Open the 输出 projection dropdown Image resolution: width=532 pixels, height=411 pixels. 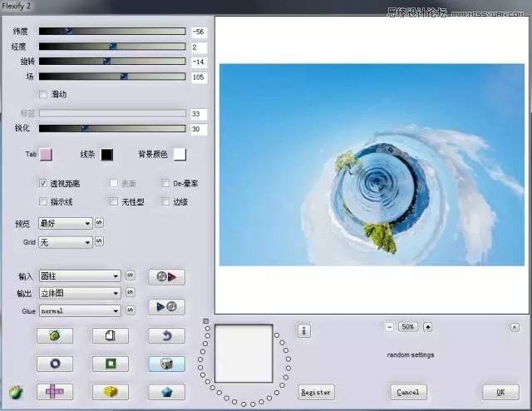click(80, 293)
